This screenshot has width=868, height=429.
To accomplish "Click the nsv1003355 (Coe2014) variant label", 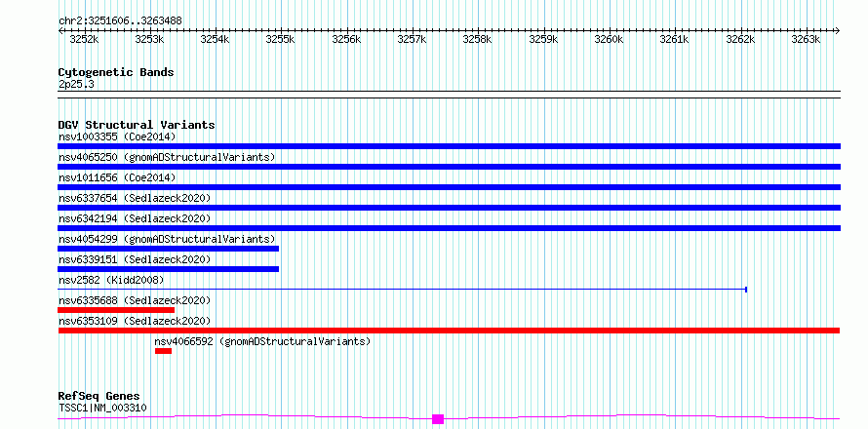I will tap(117, 136).
